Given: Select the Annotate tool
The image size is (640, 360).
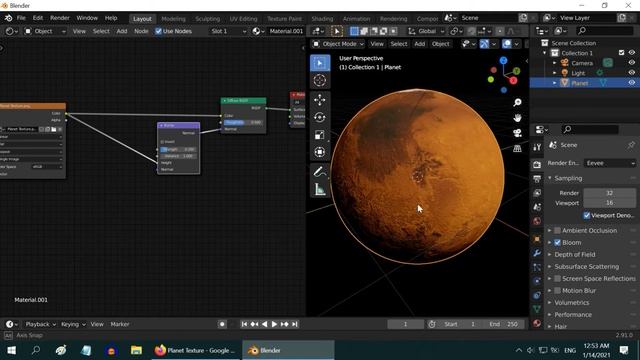Looking at the screenshot, I should [320, 172].
